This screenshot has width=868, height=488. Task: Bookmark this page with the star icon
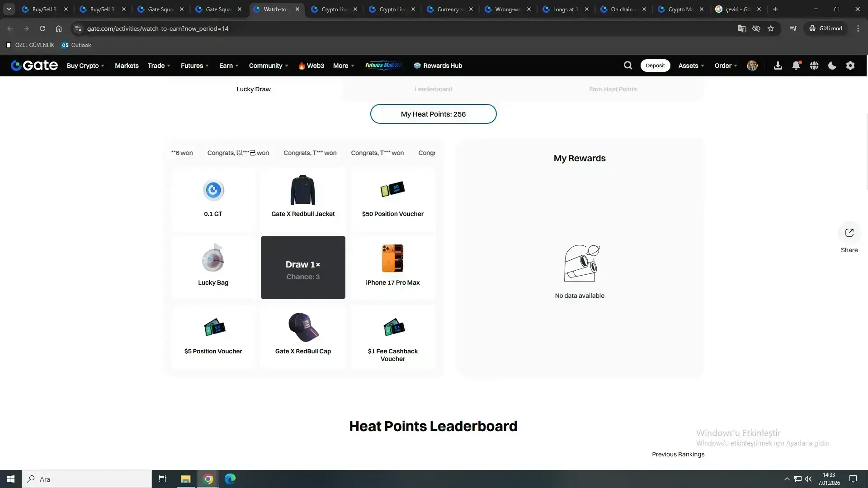coord(771,28)
